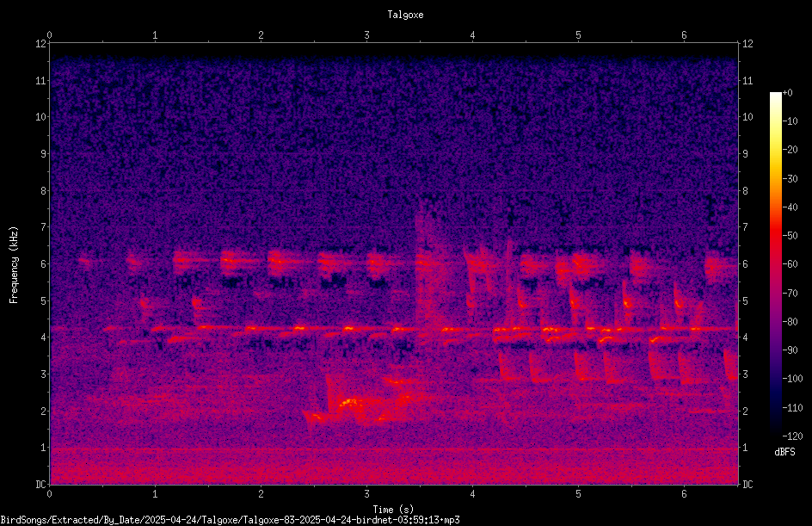Click the 12 kHz label on left axis
Screen dimensions: 812x526
click(x=41, y=44)
